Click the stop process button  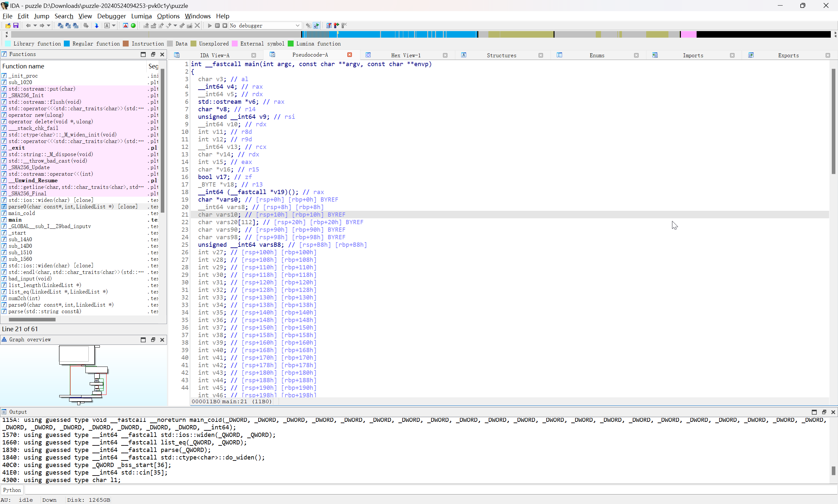coord(225,26)
